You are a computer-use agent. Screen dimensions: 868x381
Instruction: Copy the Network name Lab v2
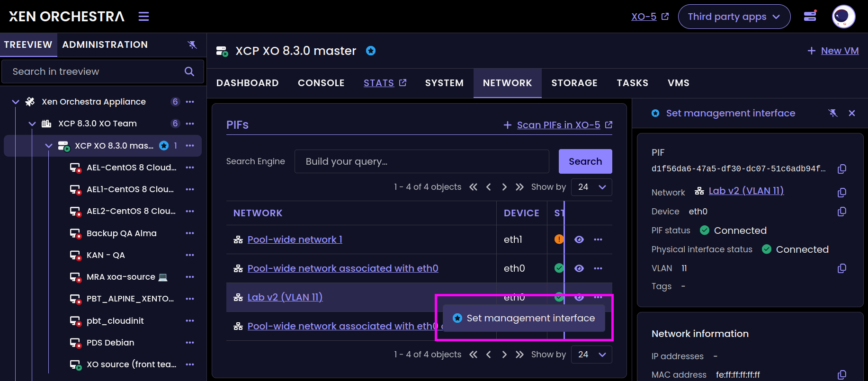pyautogui.click(x=842, y=193)
